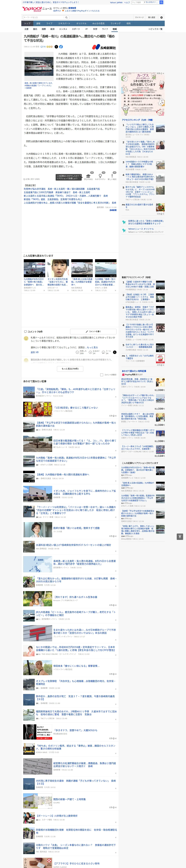The height and width of the screenshot is (868, 186).
Task: Open the 経済 category
Action: coord(52,29)
